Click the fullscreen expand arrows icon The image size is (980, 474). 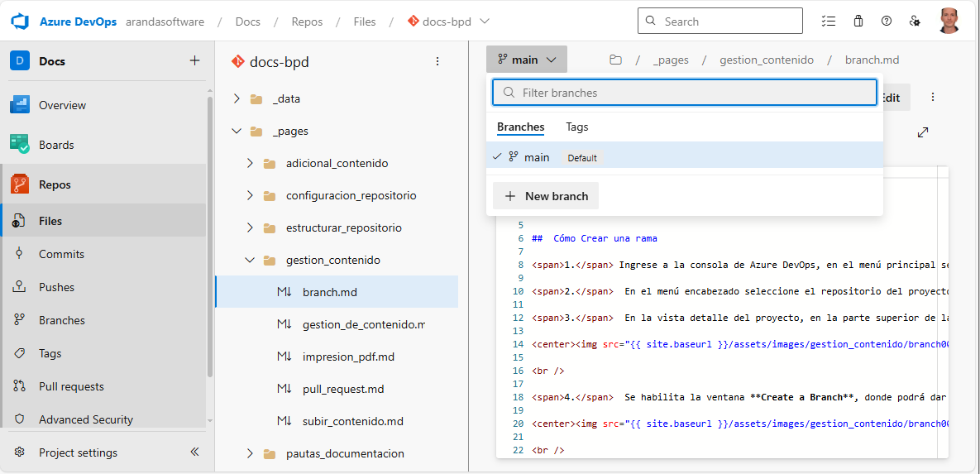click(x=923, y=132)
